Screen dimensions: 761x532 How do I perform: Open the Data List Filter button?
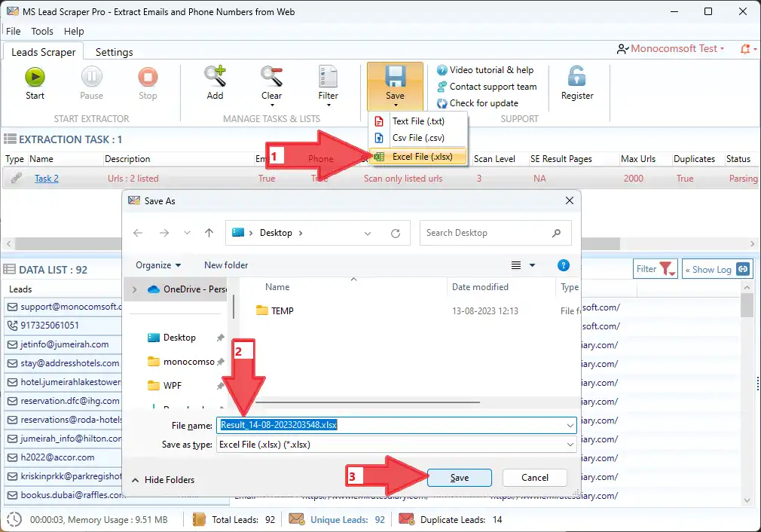click(655, 269)
